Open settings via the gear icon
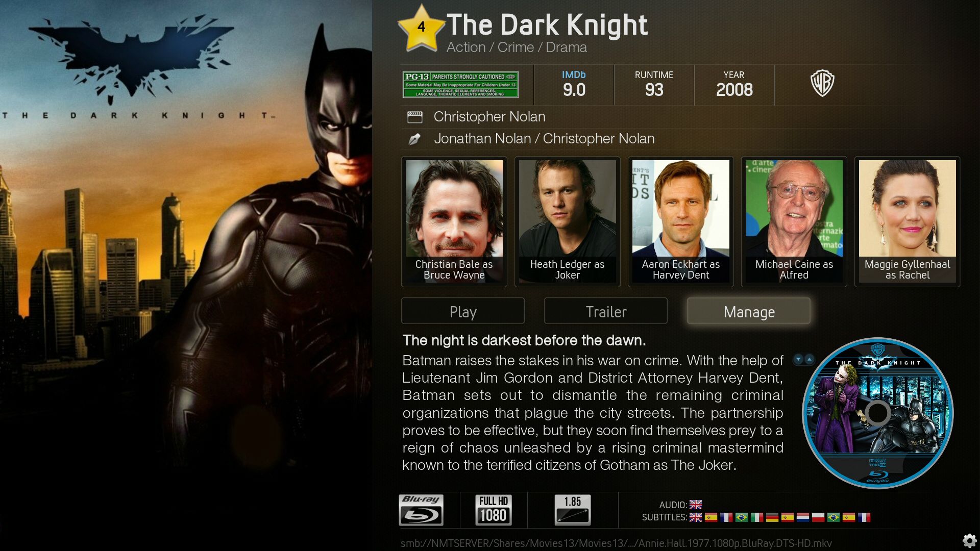This screenshot has height=551, width=980. pyautogui.click(x=969, y=540)
